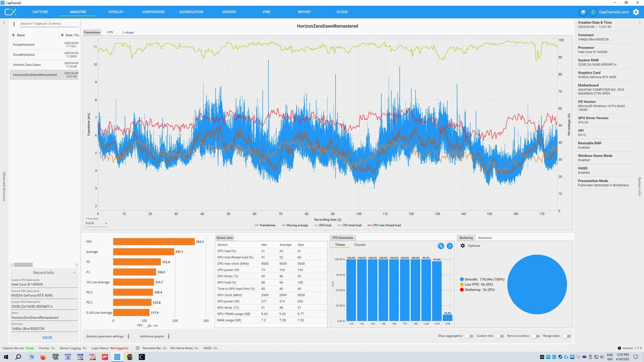
Task: Toggle Remove outliers switch
Action: pos(536,336)
